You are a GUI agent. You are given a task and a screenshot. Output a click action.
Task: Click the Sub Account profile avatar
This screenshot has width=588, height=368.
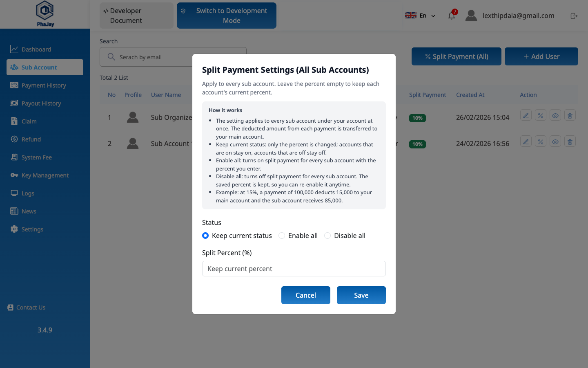click(133, 144)
